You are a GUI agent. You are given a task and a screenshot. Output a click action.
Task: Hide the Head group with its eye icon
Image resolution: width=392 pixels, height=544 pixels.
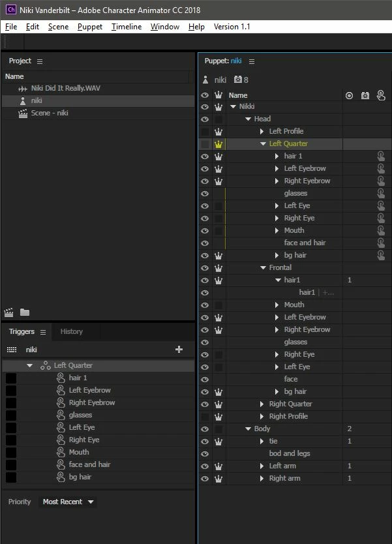(205, 119)
